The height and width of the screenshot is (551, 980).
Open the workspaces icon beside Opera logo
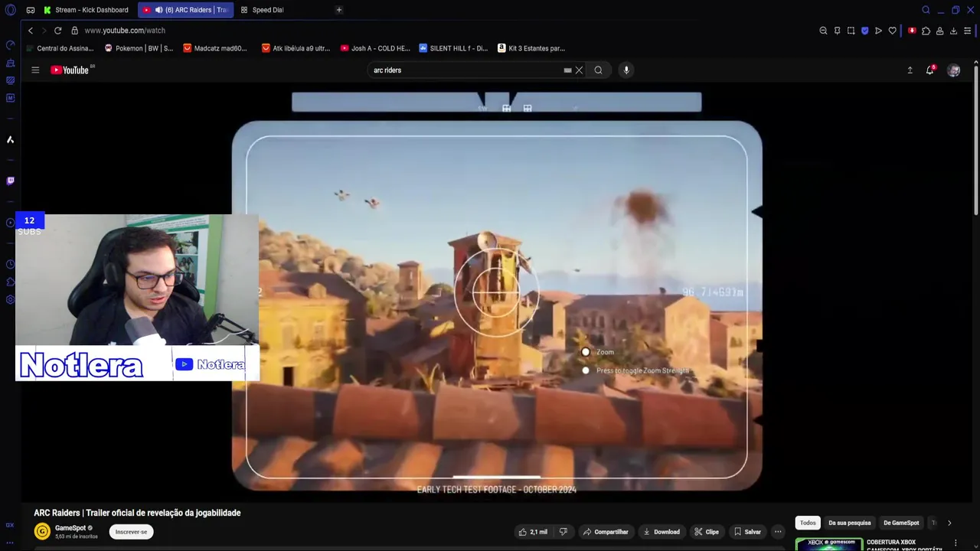point(30,10)
